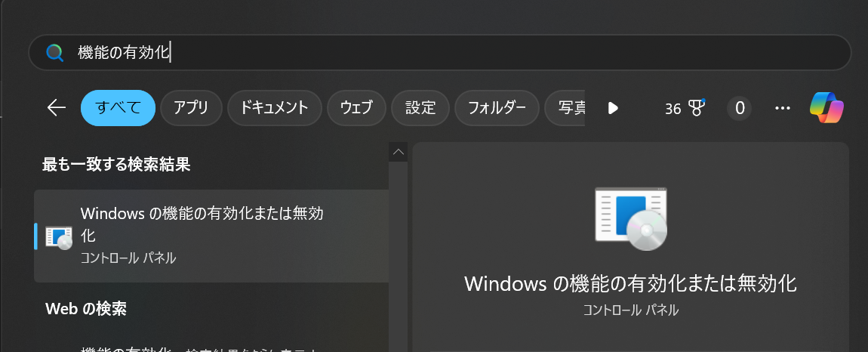Click the search magnifier icon
868x352 pixels.
[x=55, y=53]
